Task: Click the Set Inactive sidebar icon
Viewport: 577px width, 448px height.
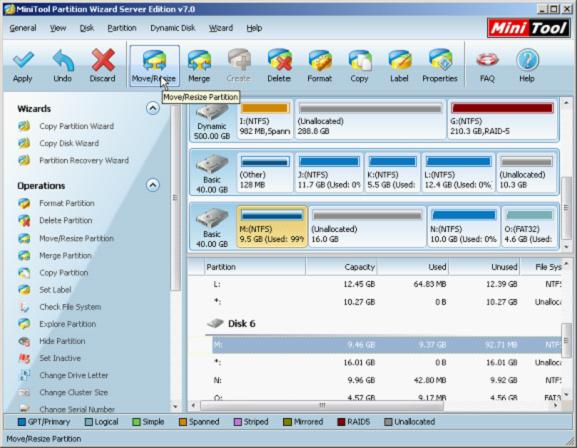Action: tap(24, 358)
